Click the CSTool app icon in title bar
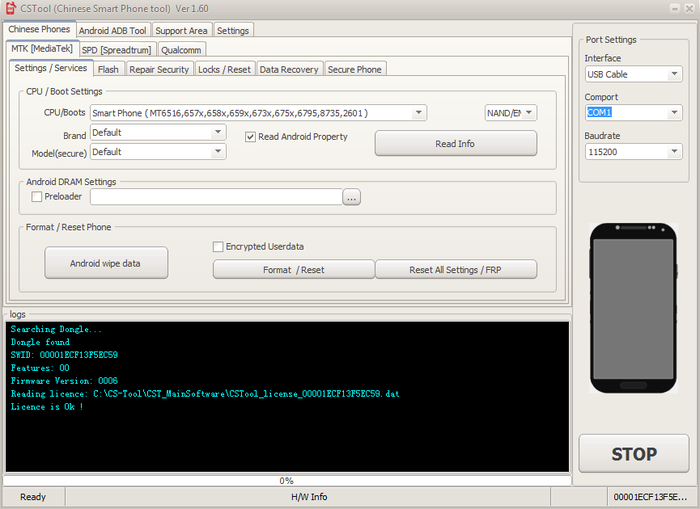Viewport: 700px width, 509px height. click(x=10, y=9)
